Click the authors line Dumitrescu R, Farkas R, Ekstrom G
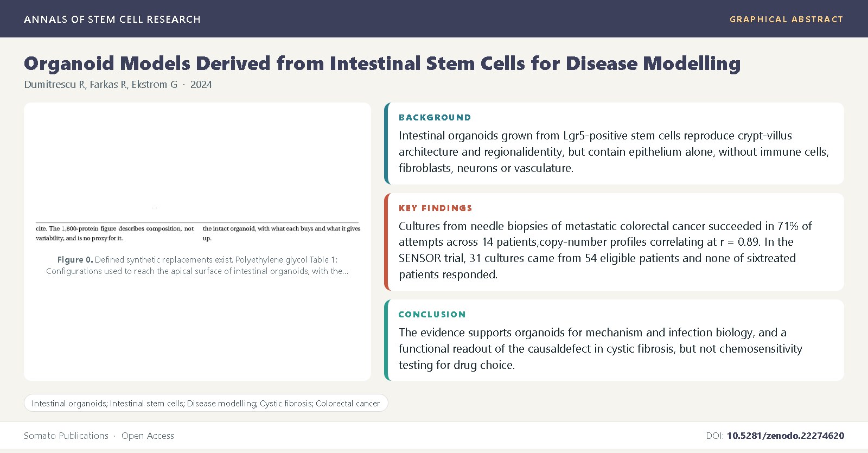868x453 pixels. pyautogui.click(x=101, y=85)
